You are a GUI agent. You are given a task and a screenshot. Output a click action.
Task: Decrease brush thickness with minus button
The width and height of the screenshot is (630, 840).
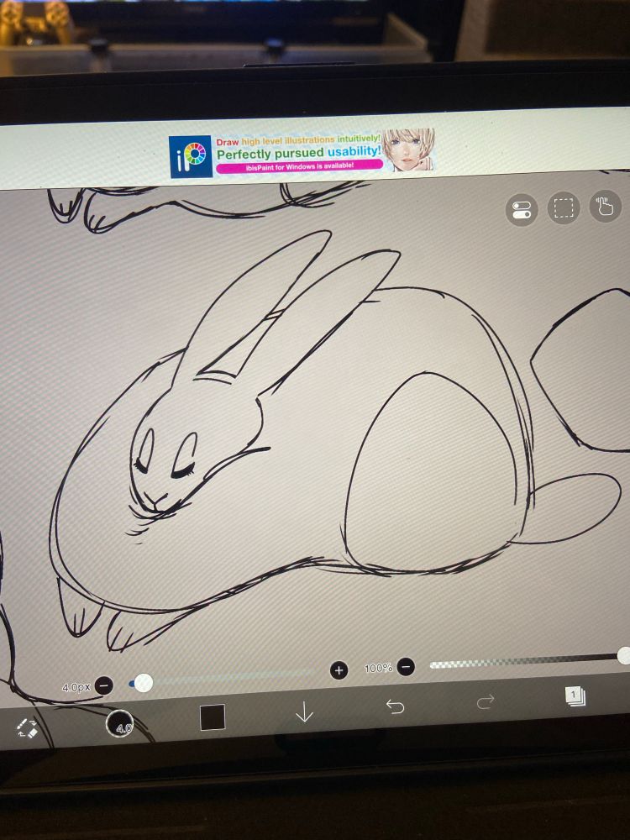(x=103, y=685)
